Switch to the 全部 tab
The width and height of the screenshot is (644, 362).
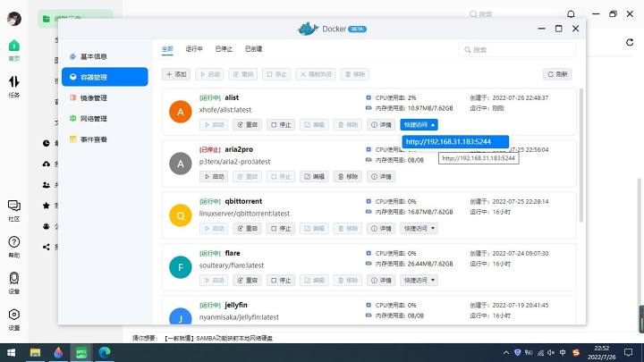click(x=167, y=49)
